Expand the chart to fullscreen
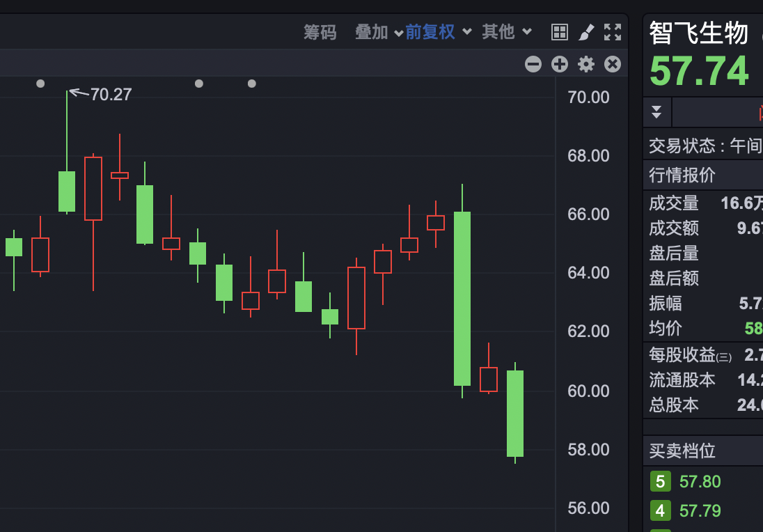763x532 pixels. tap(611, 31)
